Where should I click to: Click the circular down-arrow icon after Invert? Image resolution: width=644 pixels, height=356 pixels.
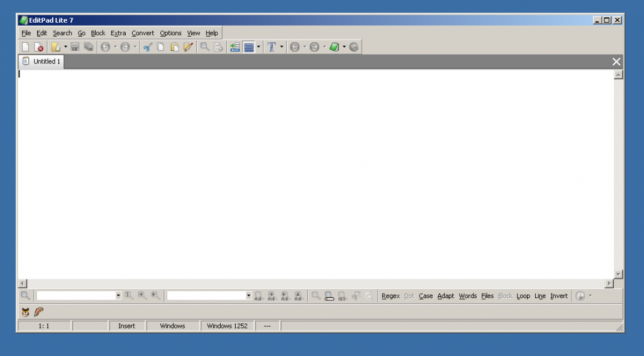pos(580,296)
